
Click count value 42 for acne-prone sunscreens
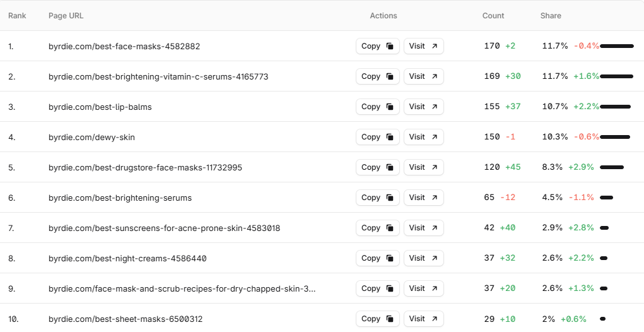coord(489,228)
